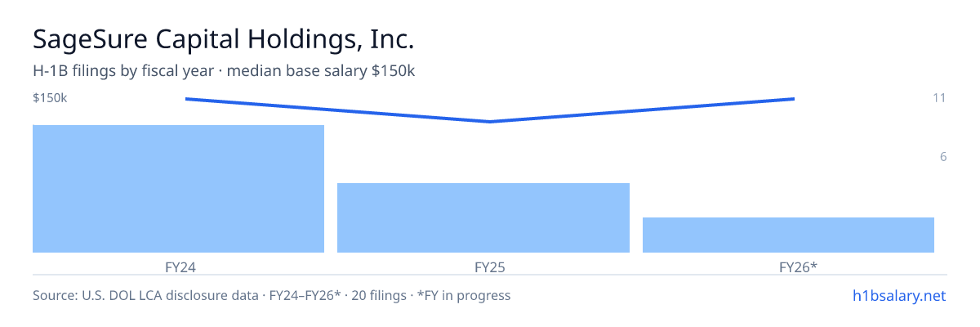The width and height of the screenshot is (980, 327).
Task: Click the 6 filings axis tick
Action: (943, 157)
